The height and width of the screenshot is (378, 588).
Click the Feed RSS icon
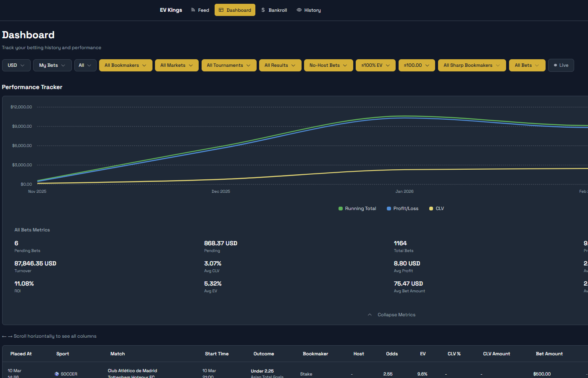(193, 10)
